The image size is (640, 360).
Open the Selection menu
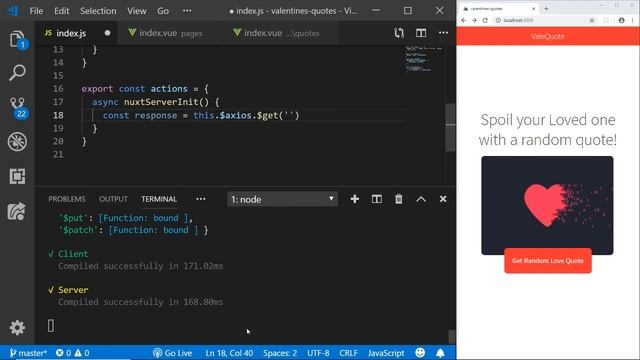(98, 11)
